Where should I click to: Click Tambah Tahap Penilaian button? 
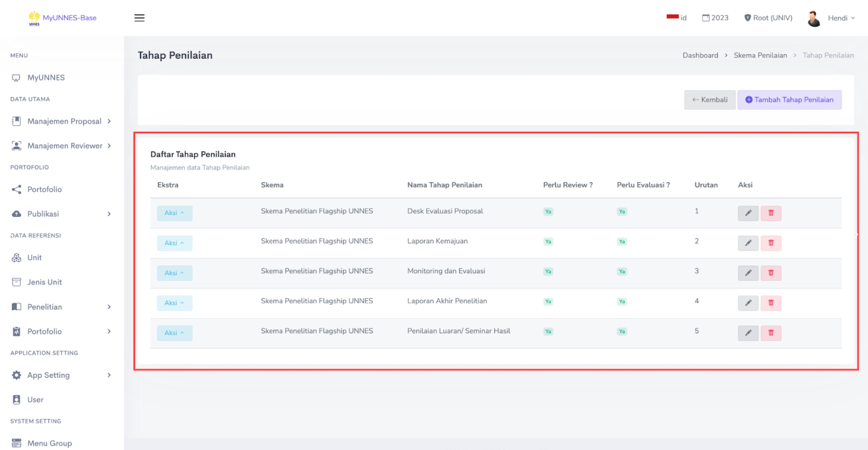pyautogui.click(x=789, y=100)
